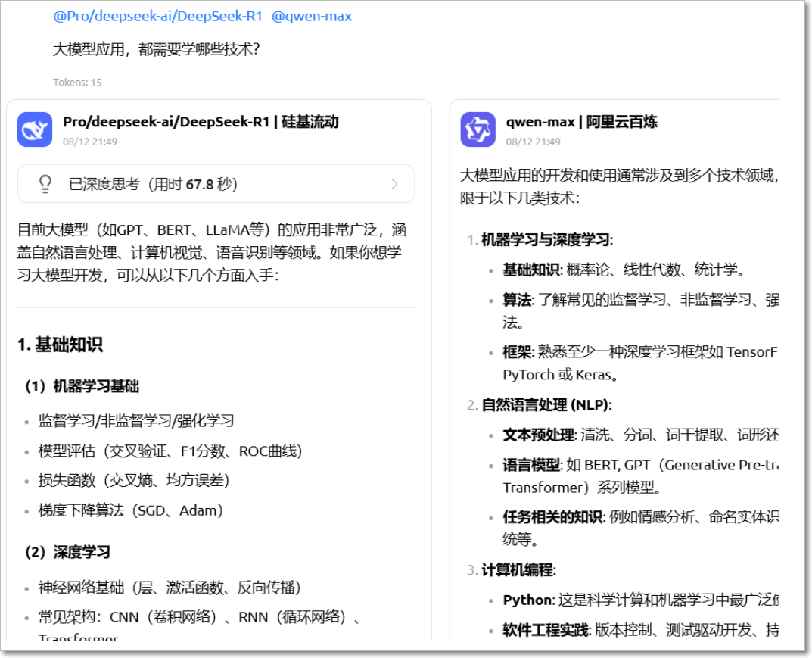
Task: Click the 任务相关的知识 bullet
Action: pos(640,528)
